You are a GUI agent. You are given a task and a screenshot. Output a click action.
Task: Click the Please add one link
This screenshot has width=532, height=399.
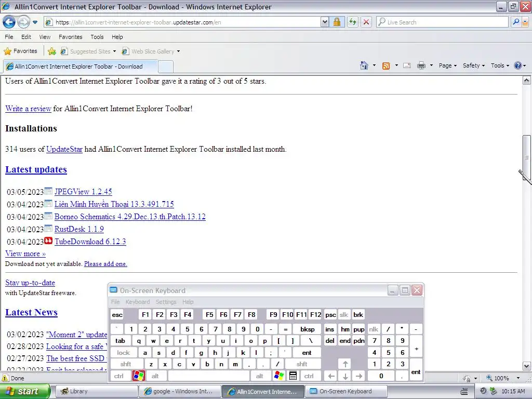pyautogui.click(x=105, y=263)
